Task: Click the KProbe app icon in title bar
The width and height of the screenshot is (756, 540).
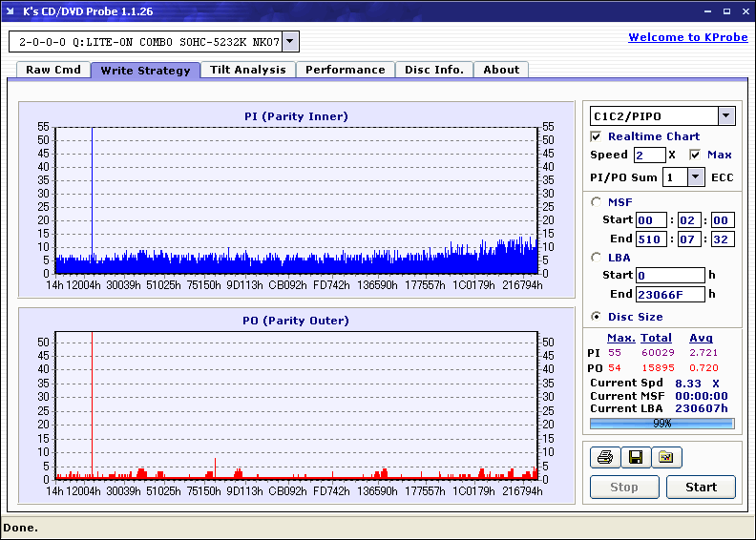Action: coord(11,11)
